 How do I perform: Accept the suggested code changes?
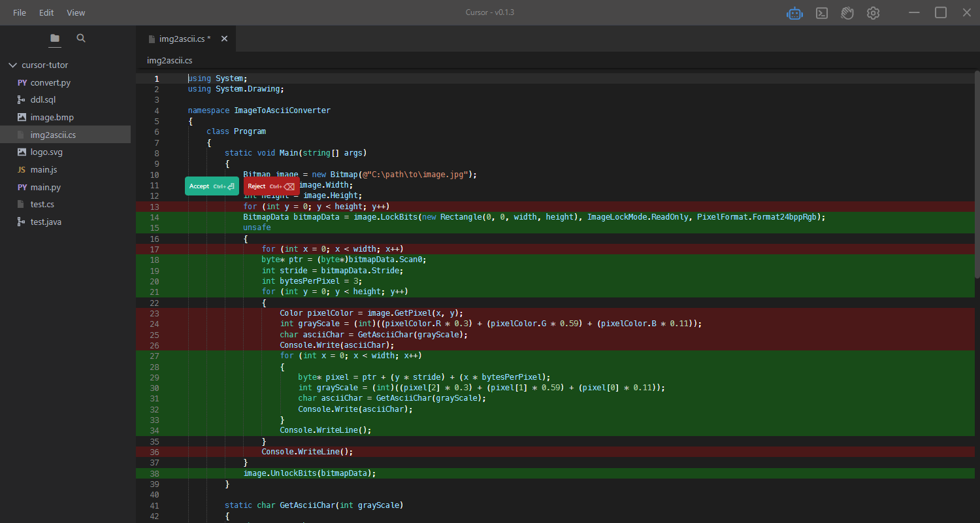coord(212,186)
